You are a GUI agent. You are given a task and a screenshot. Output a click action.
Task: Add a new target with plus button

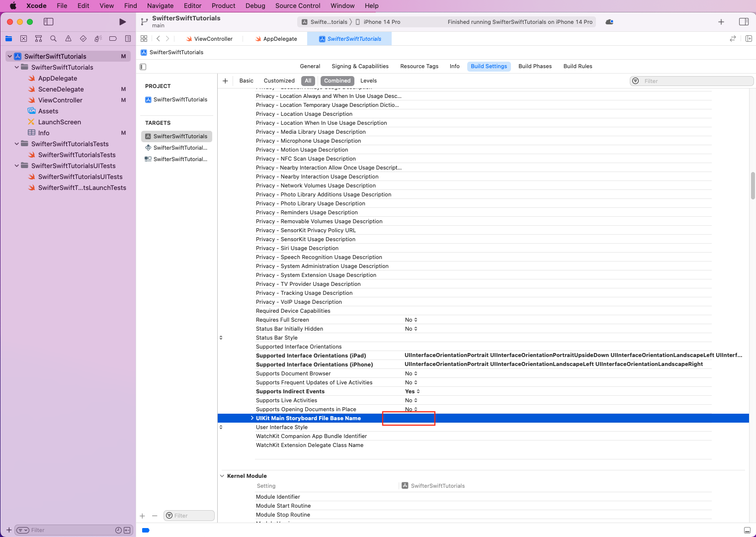pyautogui.click(x=142, y=516)
